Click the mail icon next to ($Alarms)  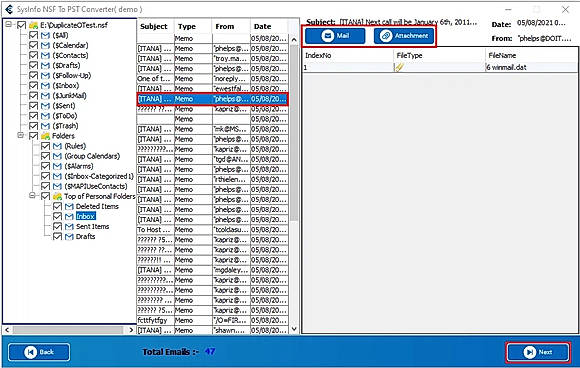click(57, 166)
